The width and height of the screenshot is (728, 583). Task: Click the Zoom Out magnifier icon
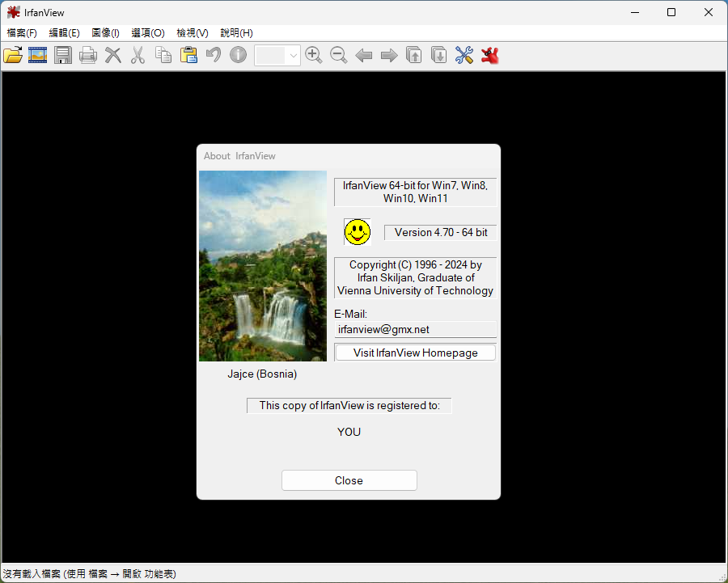click(339, 55)
